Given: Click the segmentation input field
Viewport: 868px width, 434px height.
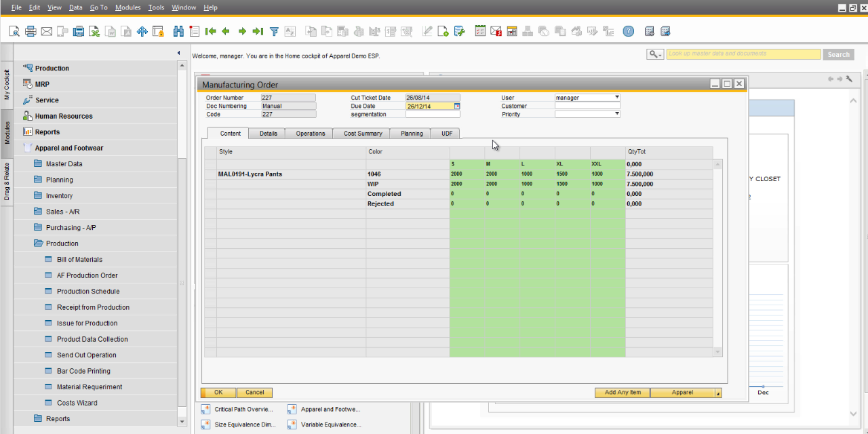Looking at the screenshot, I should (432, 115).
